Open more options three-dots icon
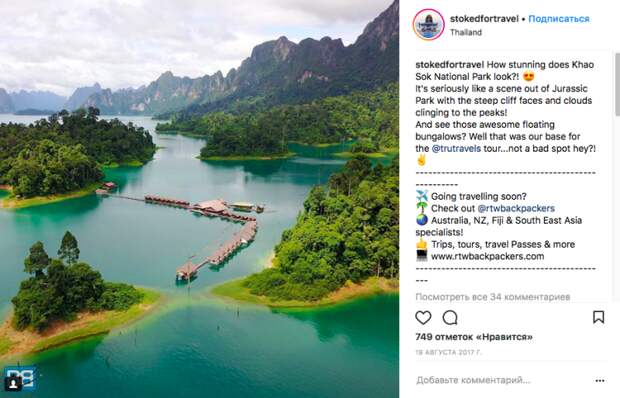The image size is (620, 398). pos(599,381)
